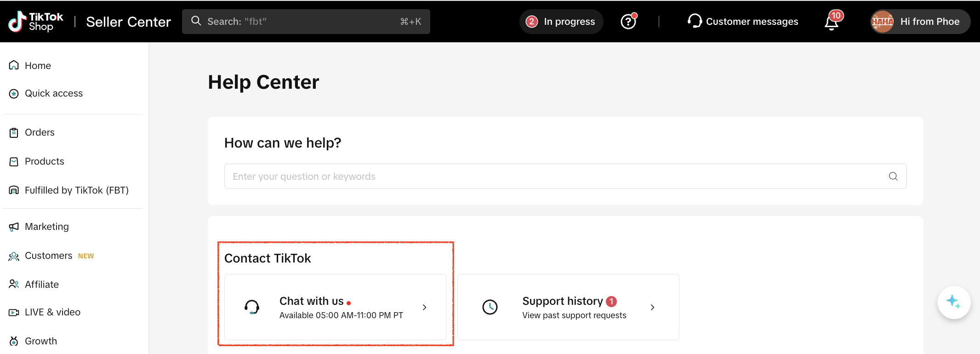View Support history requests
The height and width of the screenshot is (354, 980).
[x=568, y=307]
